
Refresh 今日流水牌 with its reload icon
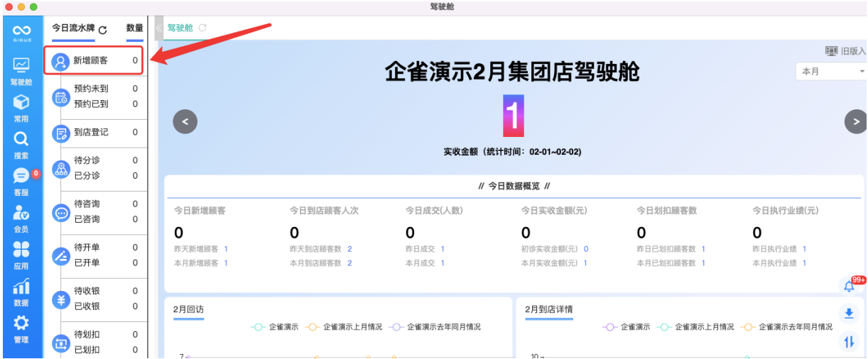coord(103,30)
